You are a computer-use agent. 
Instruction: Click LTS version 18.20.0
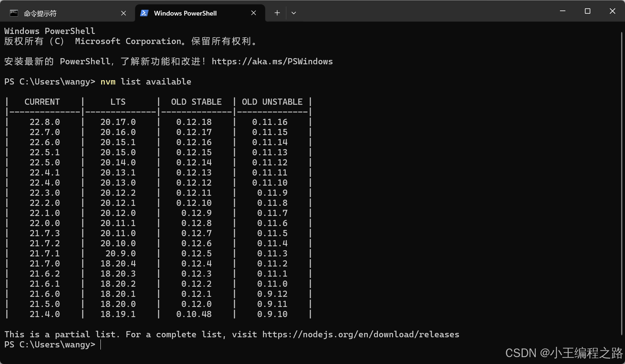point(118,304)
